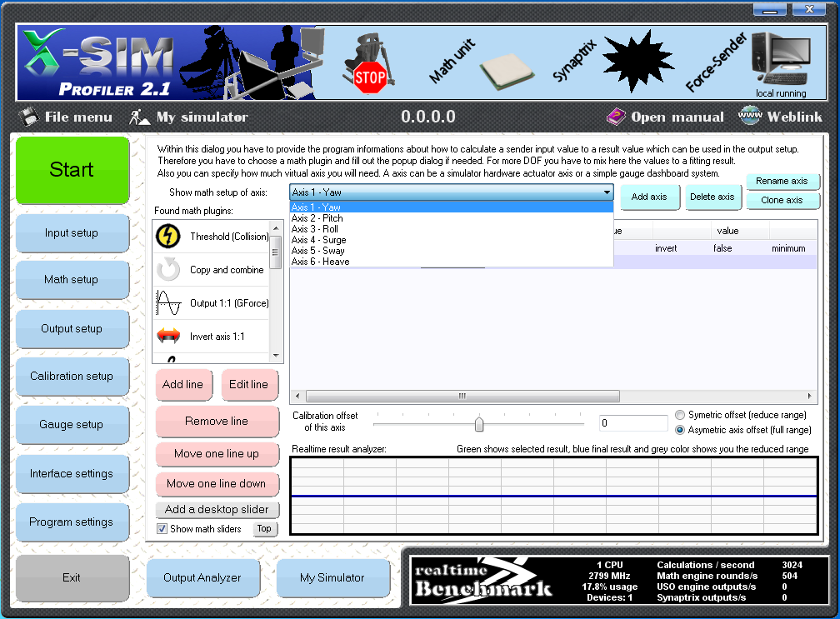Click the math table scroll left arrow
840x619 pixels.
click(297, 397)
